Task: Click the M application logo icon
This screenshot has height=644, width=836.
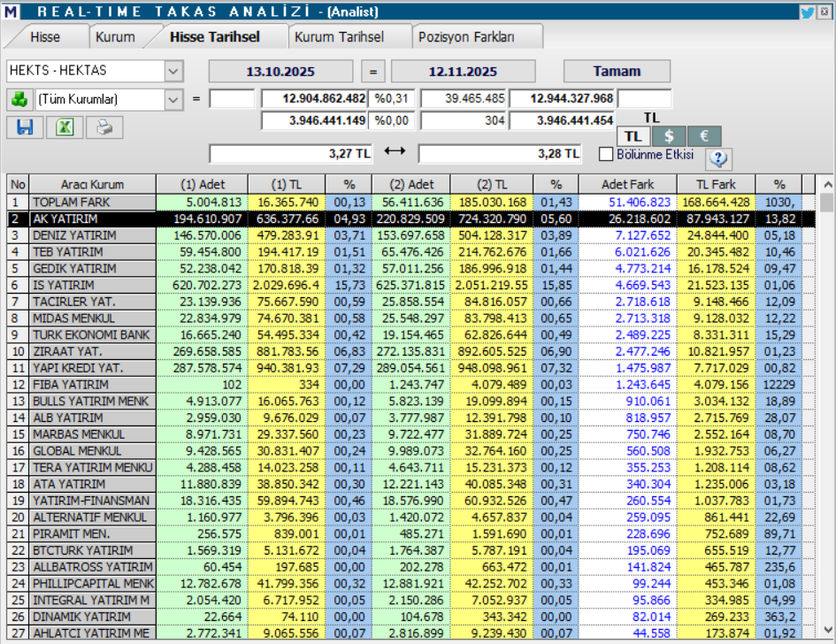Action: [x=11, y=11]
